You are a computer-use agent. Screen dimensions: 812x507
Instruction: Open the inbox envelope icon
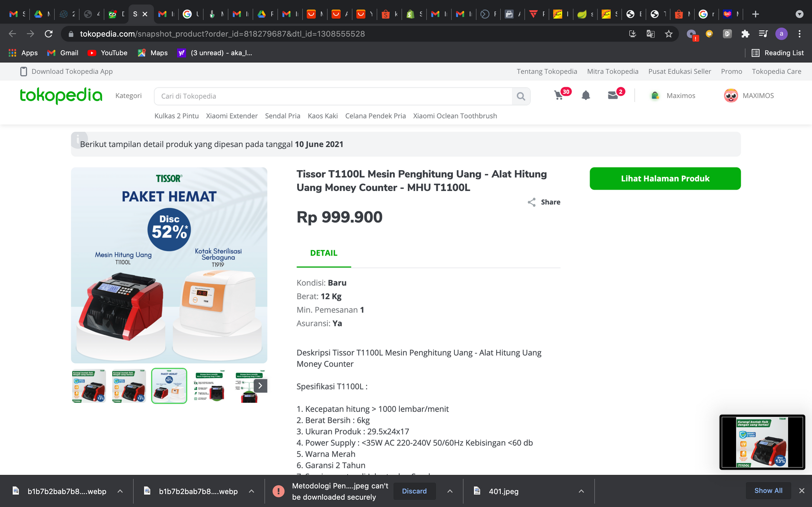pos(613,95)
